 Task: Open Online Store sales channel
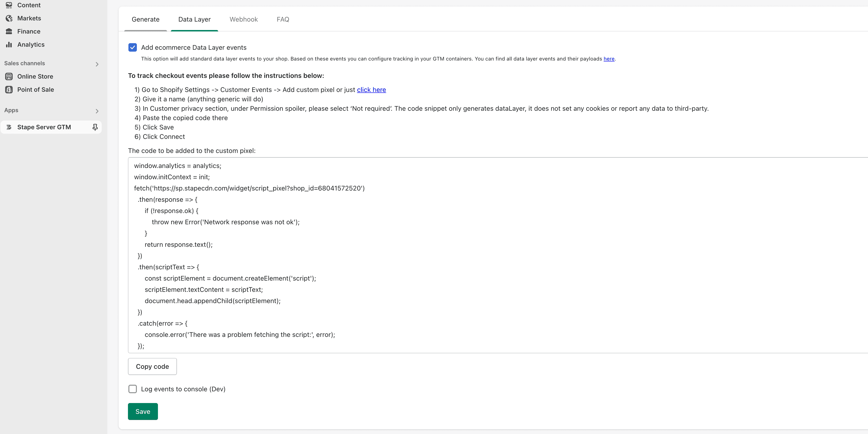pyautogui.click(x=35, y=76)
